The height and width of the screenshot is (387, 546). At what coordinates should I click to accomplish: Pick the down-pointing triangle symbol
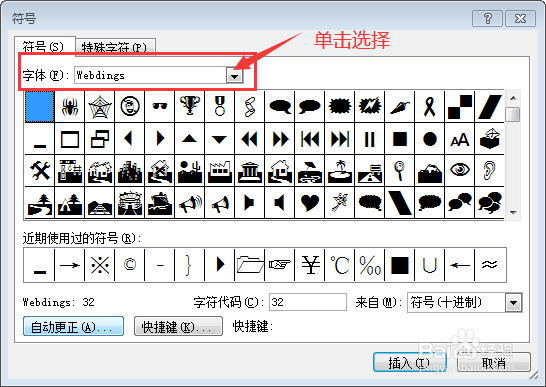pyautogui.click(x=220, y=139)
